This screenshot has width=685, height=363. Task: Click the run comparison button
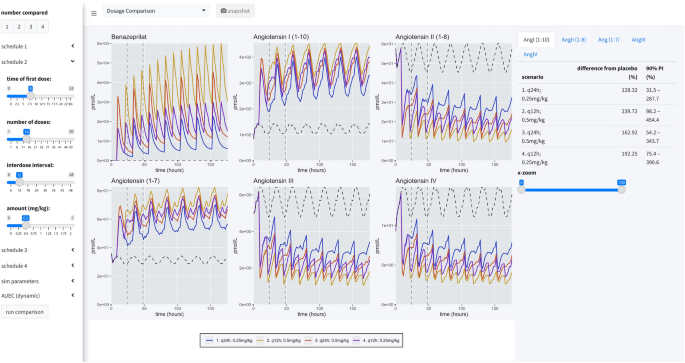(24, 312)
